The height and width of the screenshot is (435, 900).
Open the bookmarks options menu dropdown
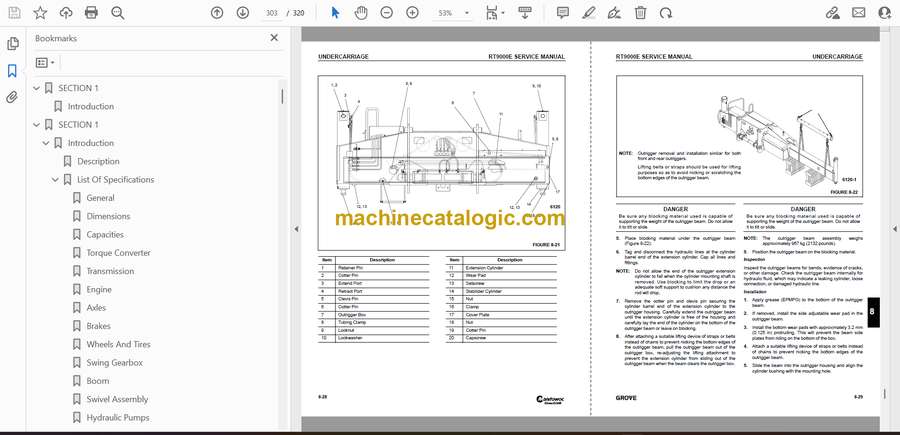pyautogui.click(x=46, y=62)
